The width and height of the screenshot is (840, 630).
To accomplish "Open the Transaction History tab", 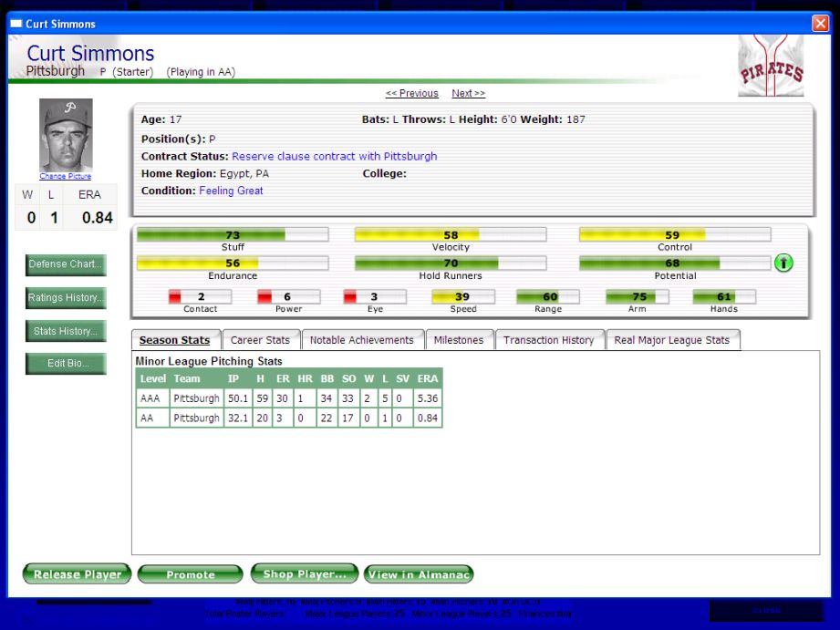I will pos(548,340).
